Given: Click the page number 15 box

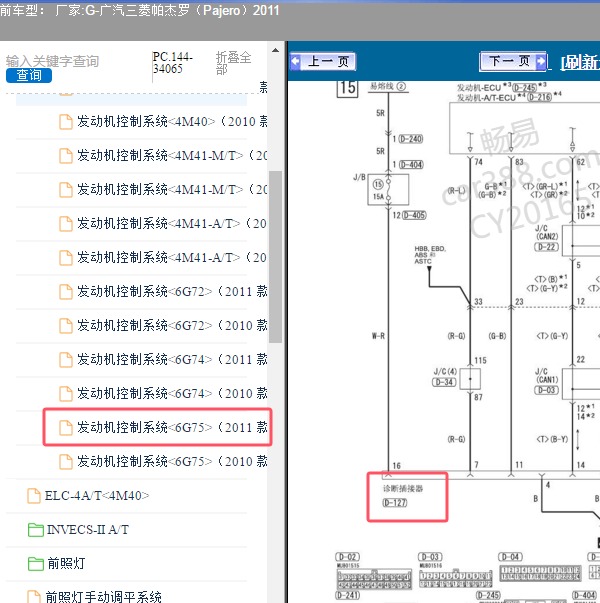Looking at the screenshot, I should (x=347, y=88).
